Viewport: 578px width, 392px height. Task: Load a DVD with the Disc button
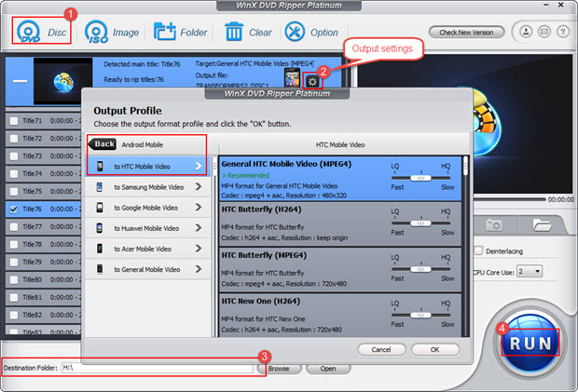(x=41, y=32)
